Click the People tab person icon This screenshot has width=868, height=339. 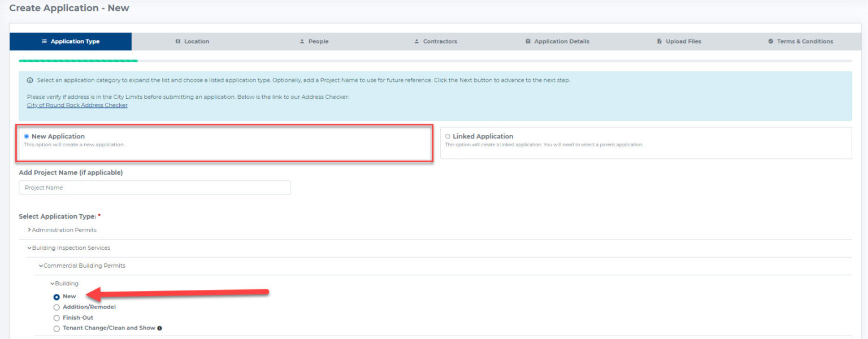302,41
